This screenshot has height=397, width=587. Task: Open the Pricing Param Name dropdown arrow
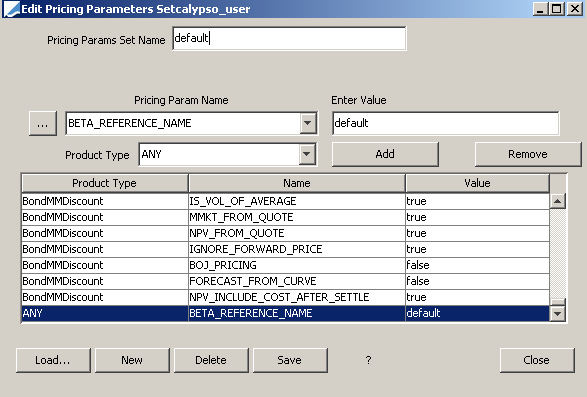pyautogui.click(x=308, y=123)
